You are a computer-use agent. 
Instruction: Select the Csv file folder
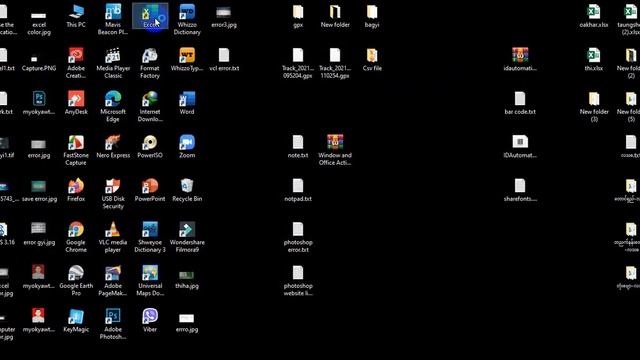pyautogui.click(x=372, y=60)
